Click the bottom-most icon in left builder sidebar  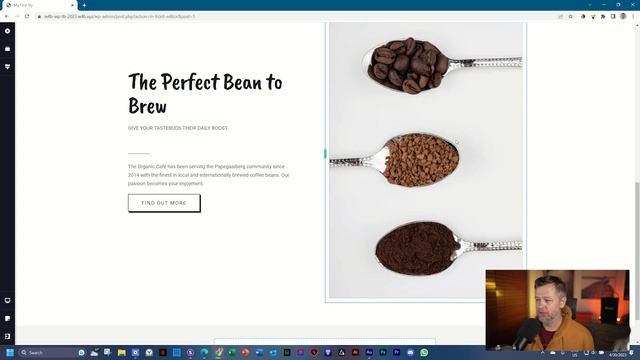[x=7, y=336]
